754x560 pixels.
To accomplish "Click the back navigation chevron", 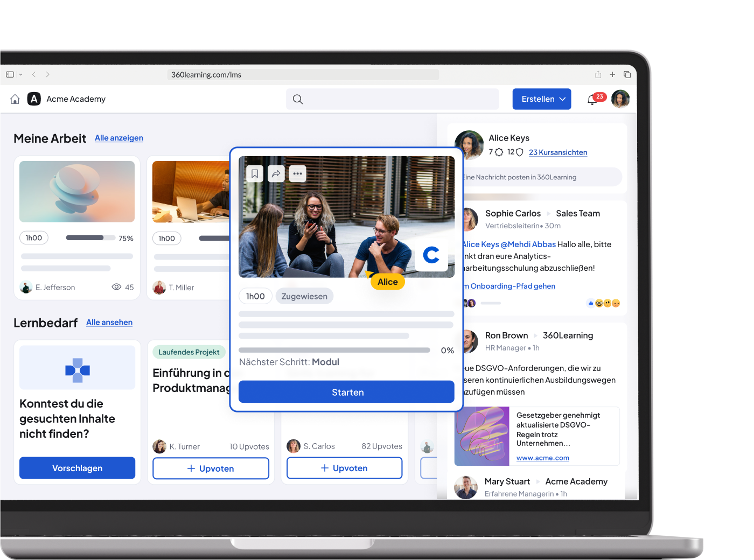I will tap(33, 74).
